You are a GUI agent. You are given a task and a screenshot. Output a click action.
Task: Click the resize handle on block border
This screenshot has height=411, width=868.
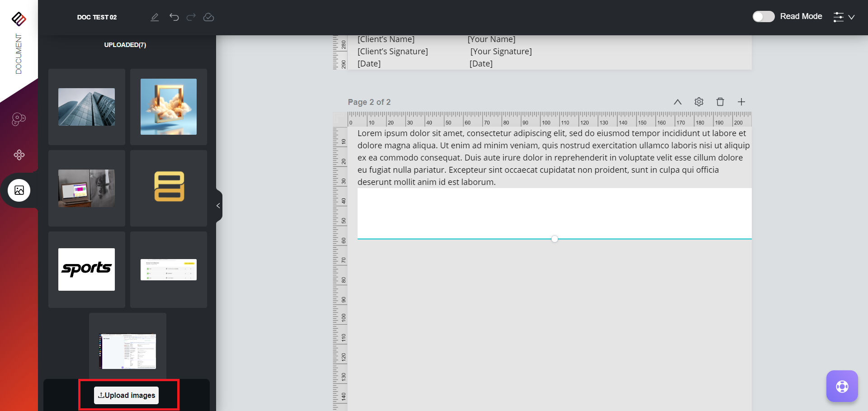coord(555,239)
